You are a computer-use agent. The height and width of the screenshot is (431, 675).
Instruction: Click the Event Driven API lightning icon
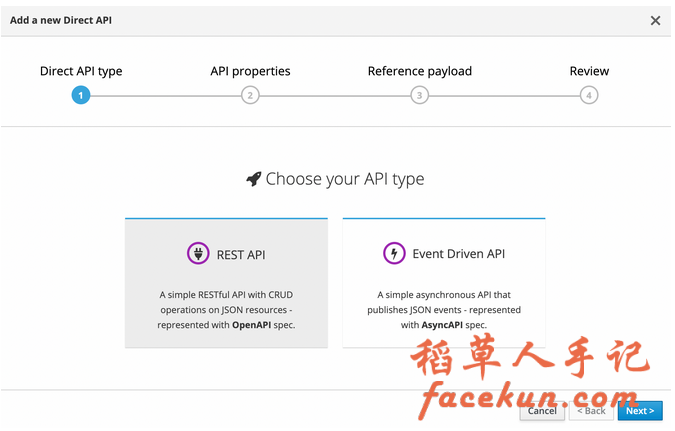(394, 253)
